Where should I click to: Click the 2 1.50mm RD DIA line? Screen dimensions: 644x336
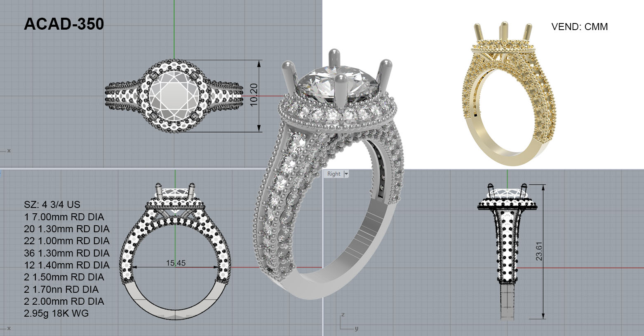(x=64, y=277)
